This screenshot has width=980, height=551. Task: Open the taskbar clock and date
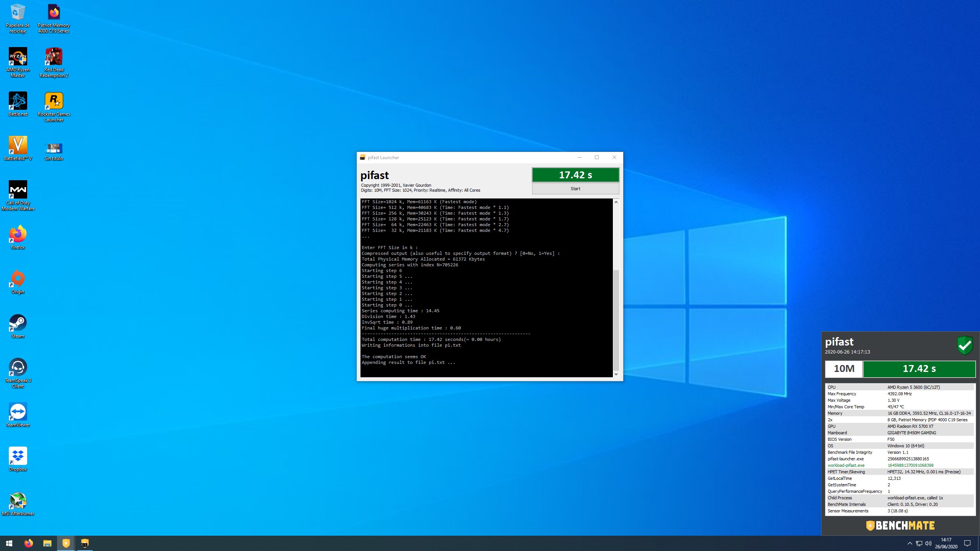coord(946,543)
